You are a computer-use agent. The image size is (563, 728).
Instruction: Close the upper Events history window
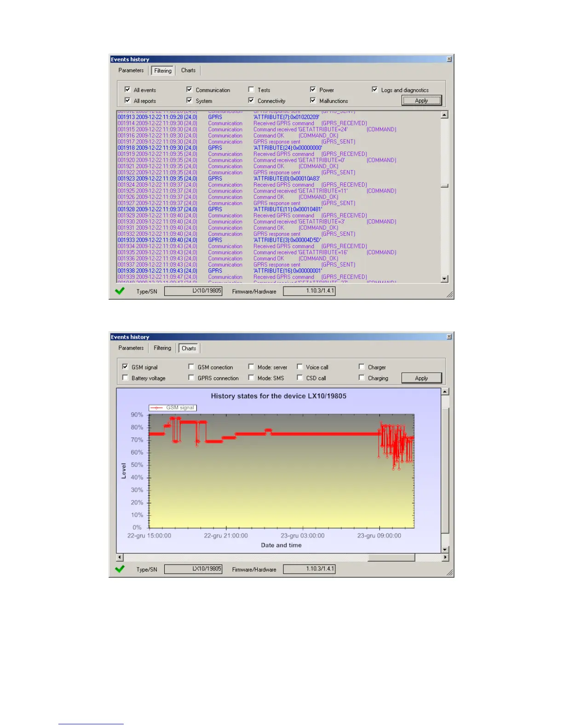coord(449,59)
